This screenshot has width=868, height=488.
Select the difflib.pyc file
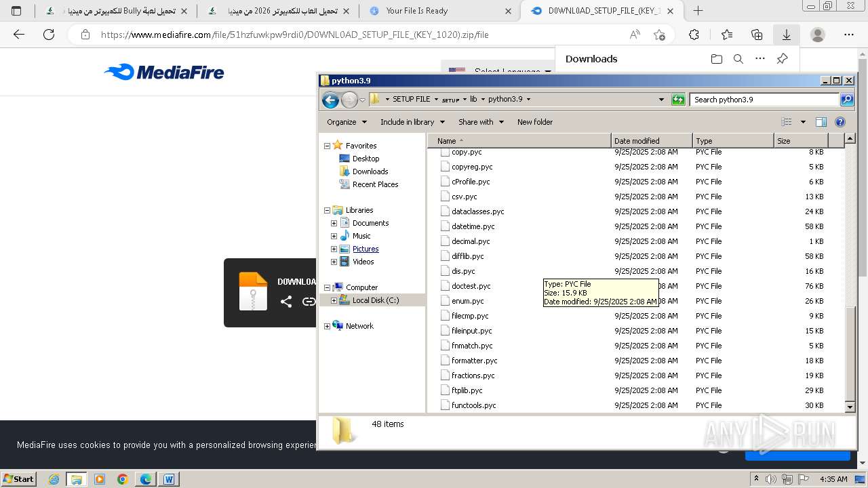pyautogui.click(x=467, y=256)
